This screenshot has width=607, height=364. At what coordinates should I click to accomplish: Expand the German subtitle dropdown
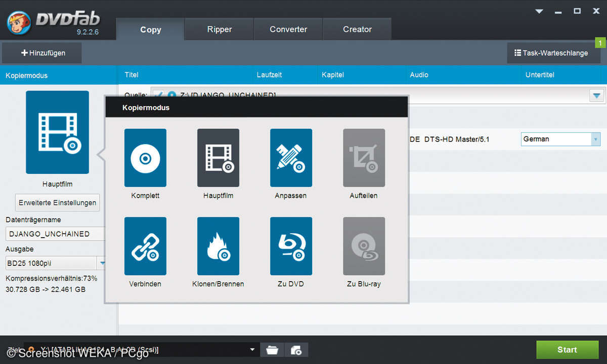(596, 139)
